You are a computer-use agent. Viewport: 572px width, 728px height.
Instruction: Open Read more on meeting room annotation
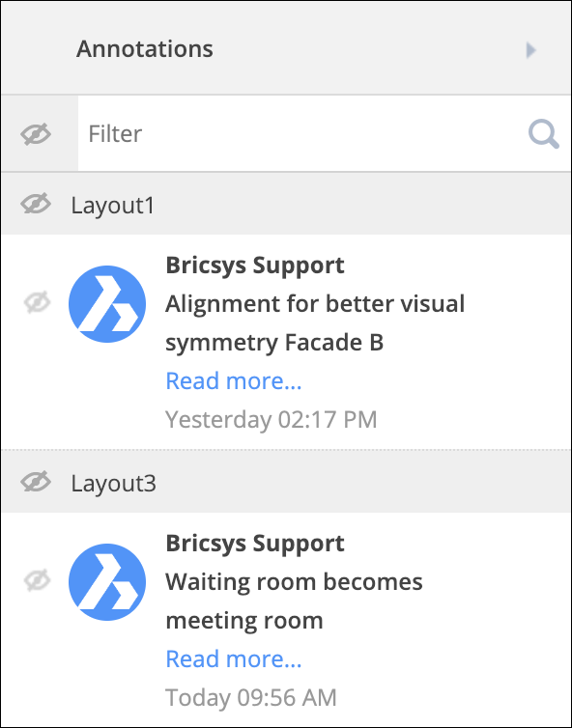pos(234,659)
